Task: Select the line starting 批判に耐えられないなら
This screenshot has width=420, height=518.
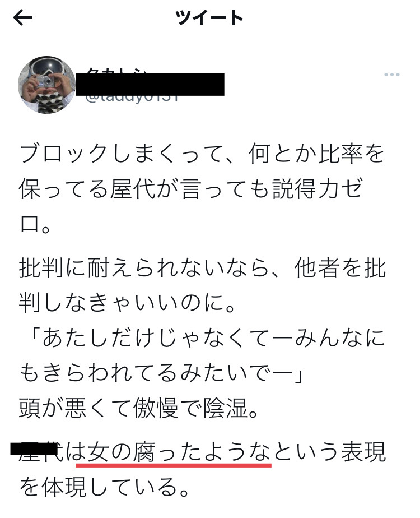Action: 203,268
